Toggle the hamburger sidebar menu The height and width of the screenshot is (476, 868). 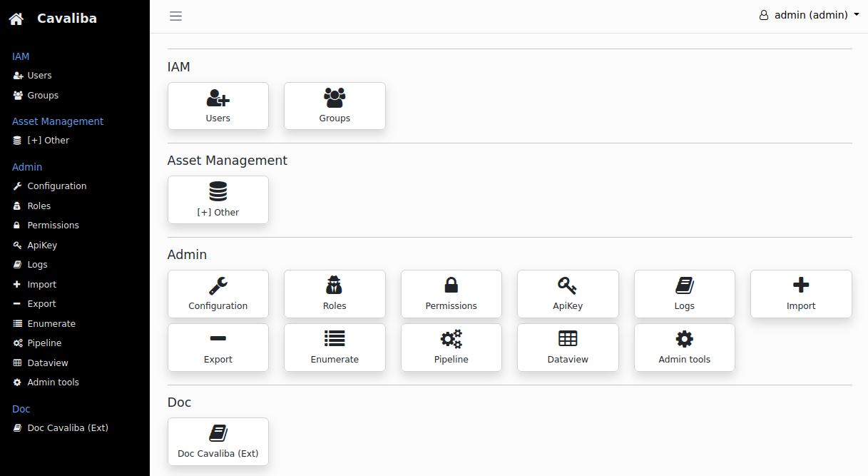click(x=175, y=16)
